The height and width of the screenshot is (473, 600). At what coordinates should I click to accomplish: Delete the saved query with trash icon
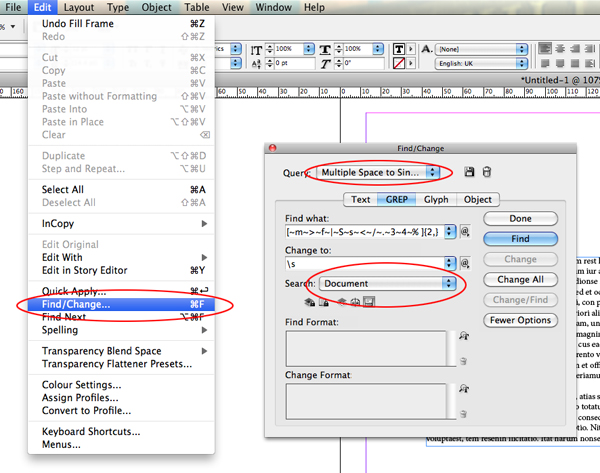(x=486, y=172)
